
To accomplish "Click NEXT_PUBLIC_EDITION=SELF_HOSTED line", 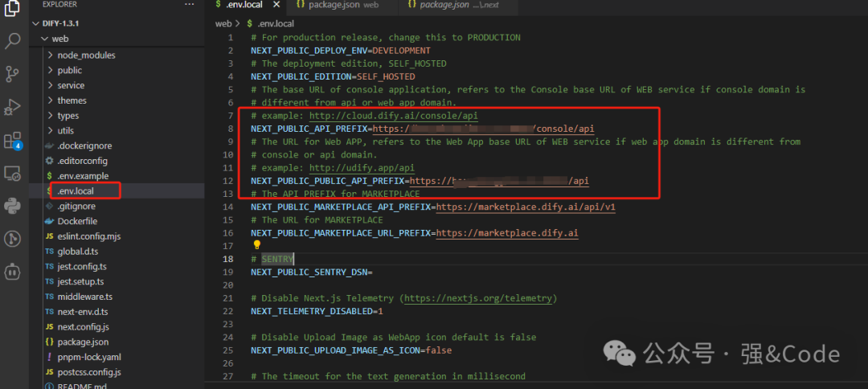I will point(333,76).
